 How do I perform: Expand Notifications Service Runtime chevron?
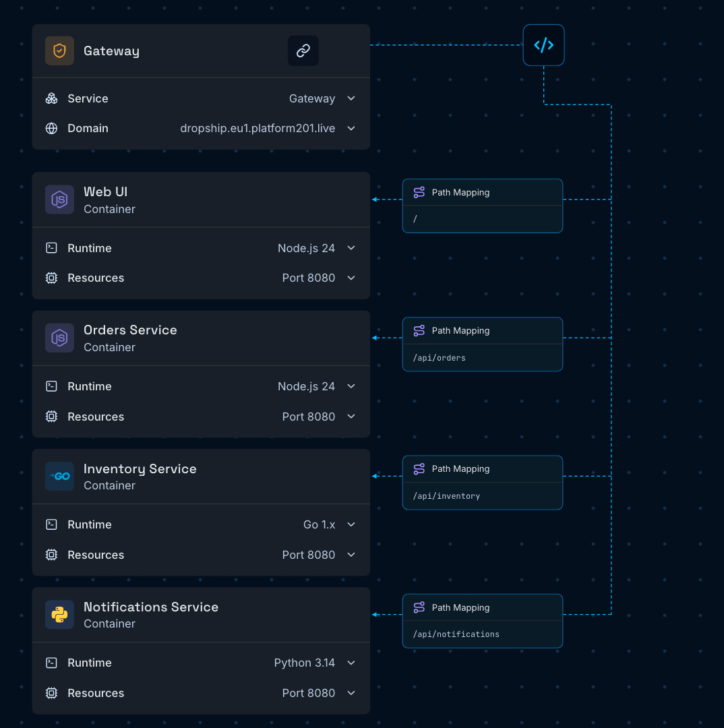351,663
